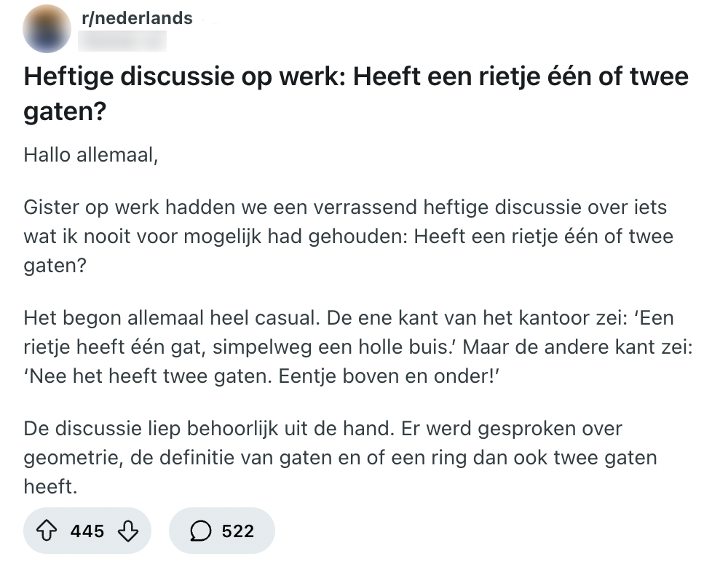
Task: Open the r/nederlands community avatar
Action: [x=47, y=28]
